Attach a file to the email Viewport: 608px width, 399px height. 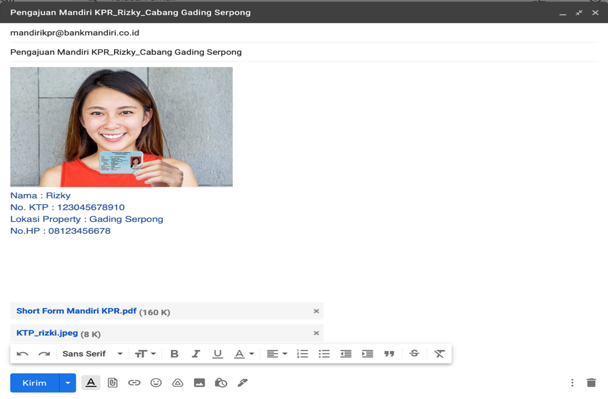pyautogui.click(x=113, y=383)
